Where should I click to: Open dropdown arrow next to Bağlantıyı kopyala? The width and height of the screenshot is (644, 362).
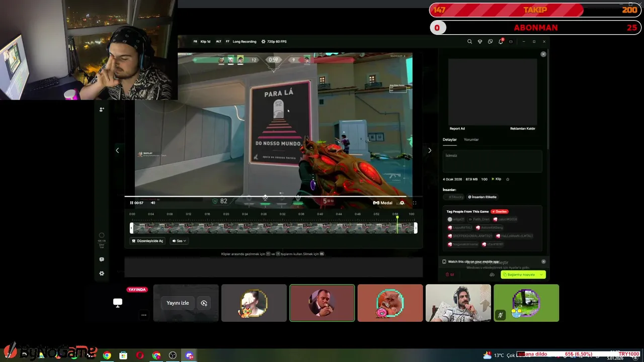(542, 275)
